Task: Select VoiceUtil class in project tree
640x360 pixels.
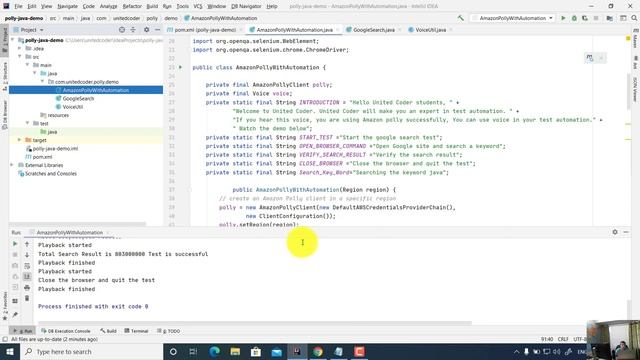Action: [72, 107]
